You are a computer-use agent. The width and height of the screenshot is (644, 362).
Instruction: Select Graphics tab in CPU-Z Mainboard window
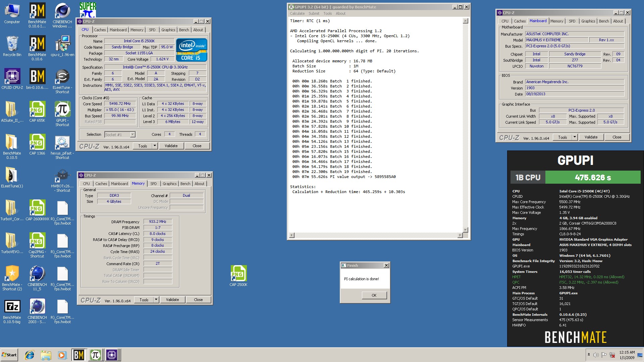pyautogui.click(x=588, y=21)
